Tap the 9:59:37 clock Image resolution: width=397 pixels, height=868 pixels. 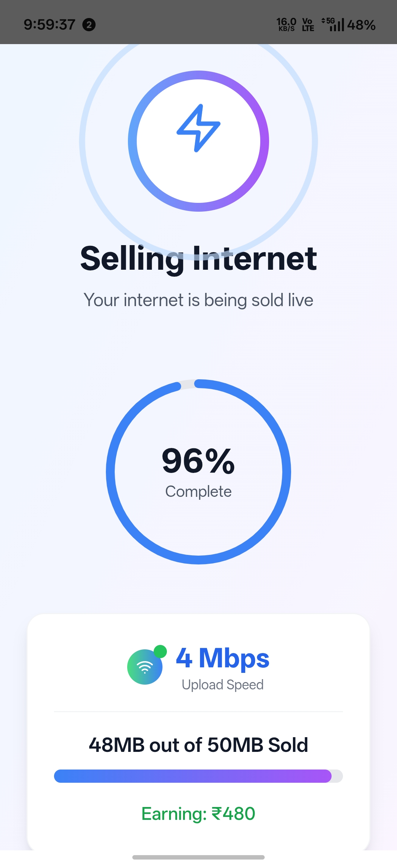coord(50,25)
